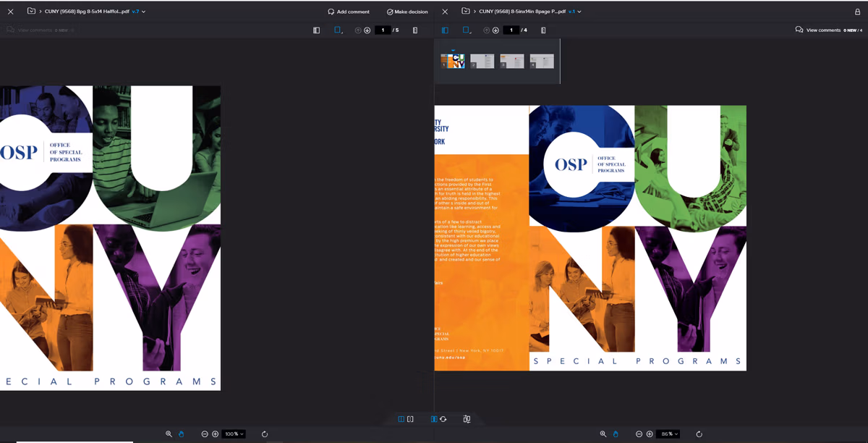
Task: Go to next page in right viewer
Action: (x=495, y=30)
